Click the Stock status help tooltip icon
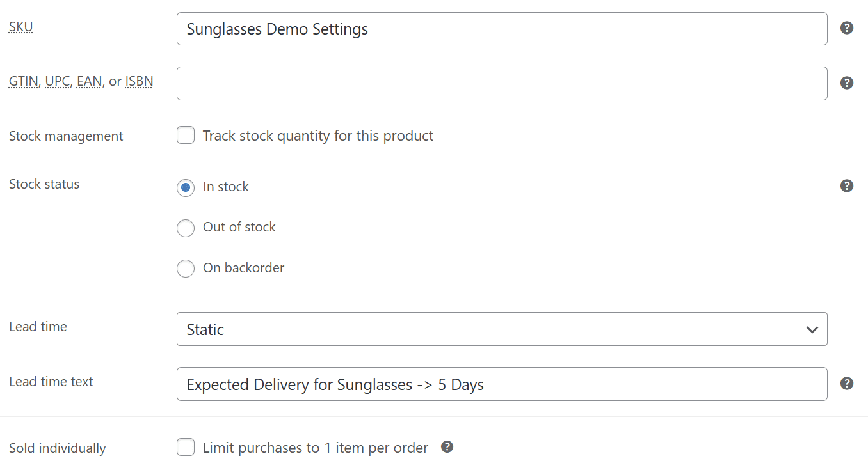 [x=846, y=186]
